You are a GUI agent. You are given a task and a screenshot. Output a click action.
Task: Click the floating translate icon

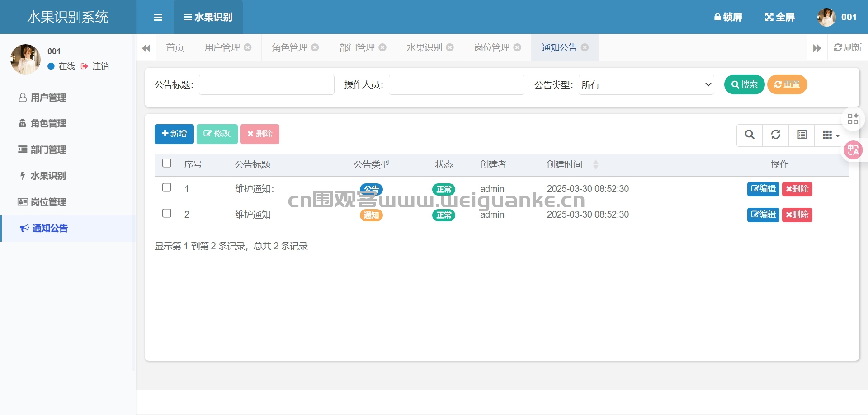(x=853, y=150)
